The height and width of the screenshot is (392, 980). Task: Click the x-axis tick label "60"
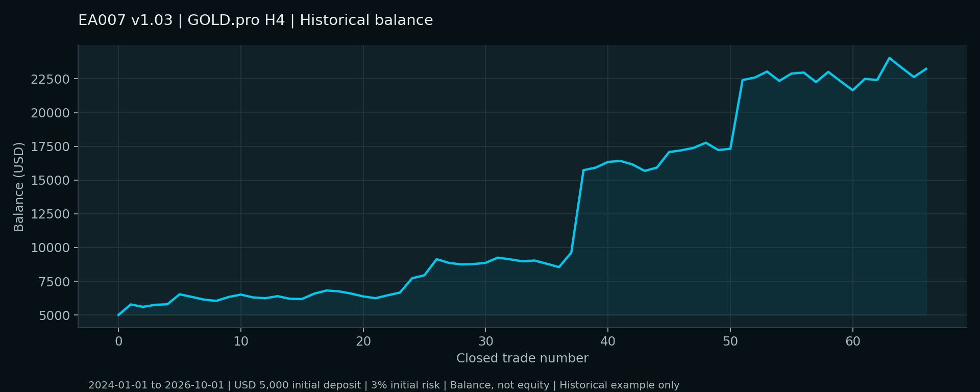(853, 341)
